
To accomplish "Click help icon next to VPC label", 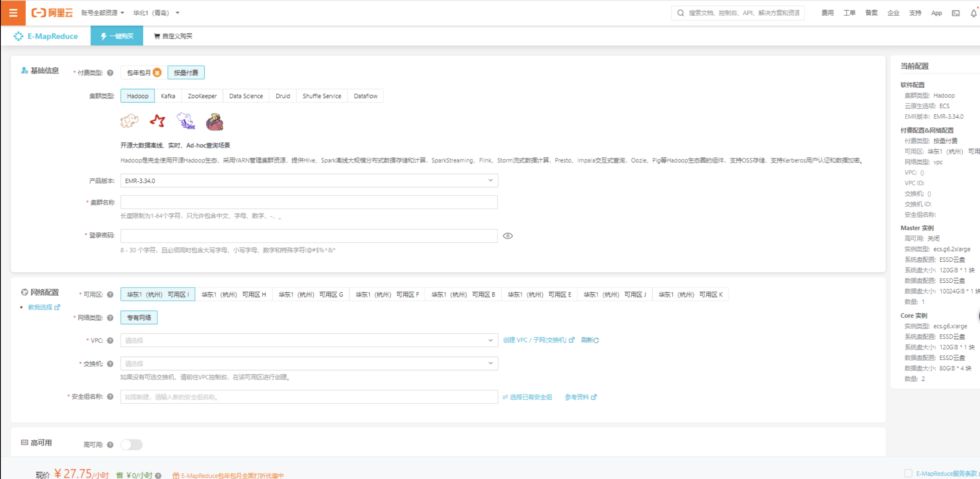I will click(110, 340).
